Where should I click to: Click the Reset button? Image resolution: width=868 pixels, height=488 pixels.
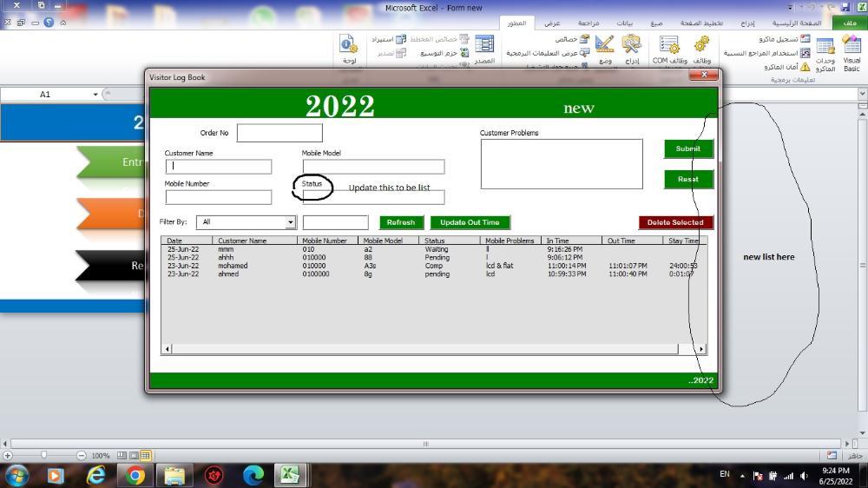point(688,179)
